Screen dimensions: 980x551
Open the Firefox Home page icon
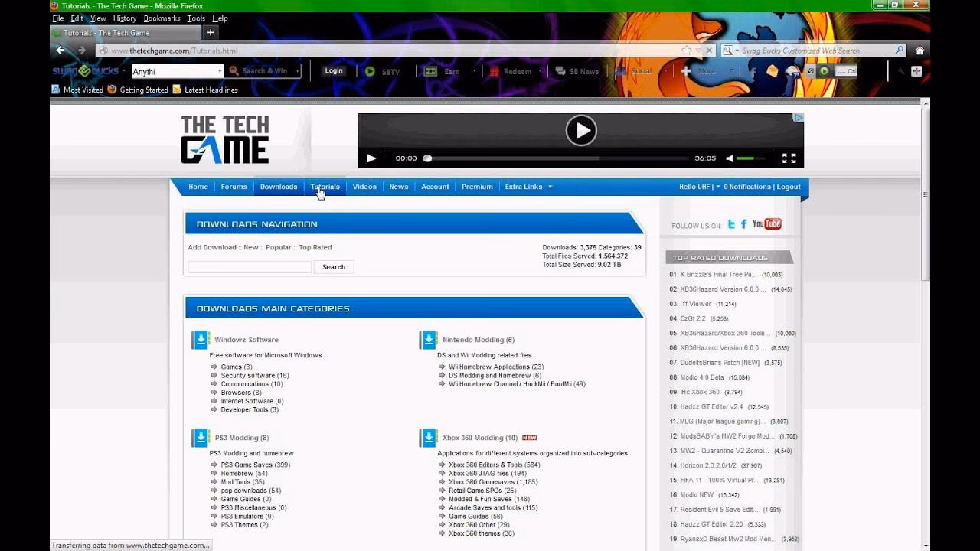click(920, 51)
